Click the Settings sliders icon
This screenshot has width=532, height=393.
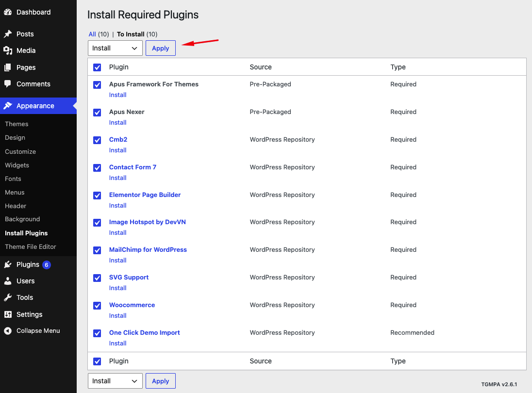8,314
